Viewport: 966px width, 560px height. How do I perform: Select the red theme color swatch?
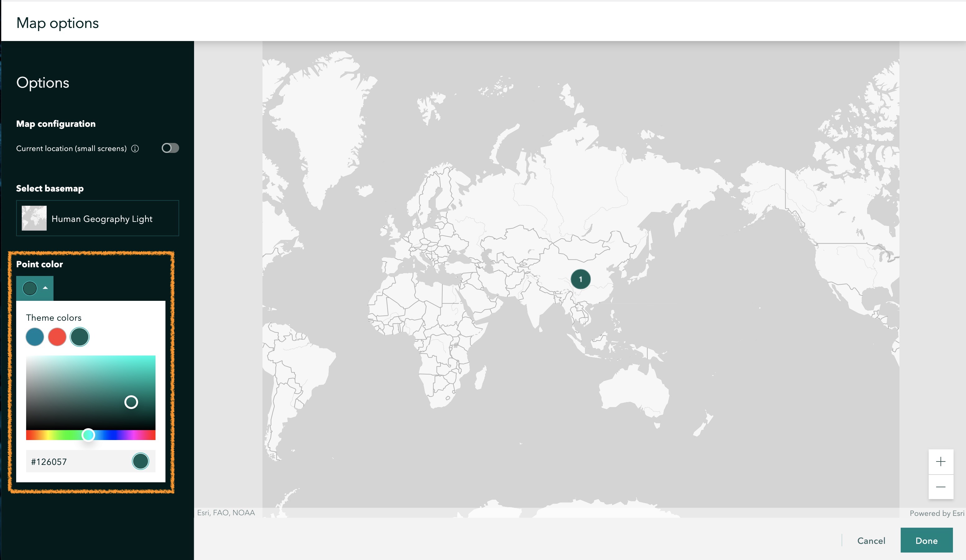(57, 337)
